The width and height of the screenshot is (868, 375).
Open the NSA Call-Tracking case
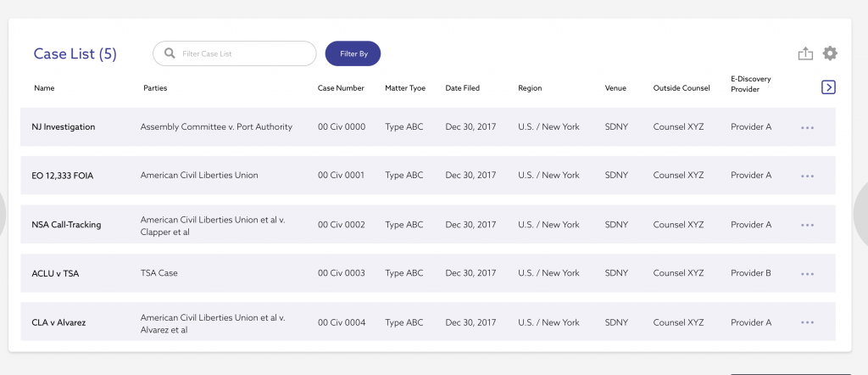click(x=66, y=225)
